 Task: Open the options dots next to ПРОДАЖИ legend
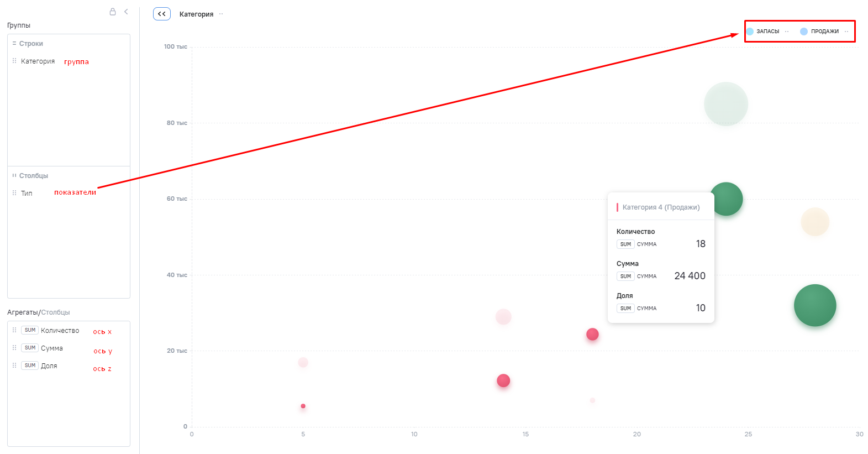(x=846, y=32)
